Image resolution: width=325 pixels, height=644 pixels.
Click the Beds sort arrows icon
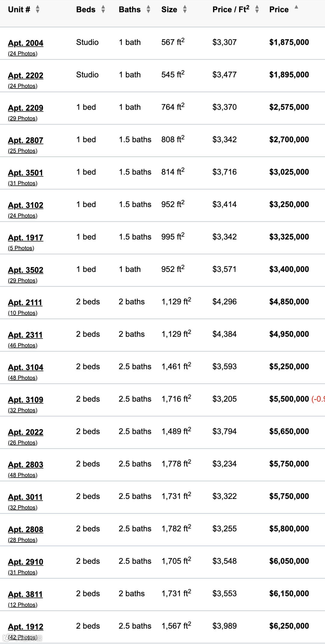point(103,9)
